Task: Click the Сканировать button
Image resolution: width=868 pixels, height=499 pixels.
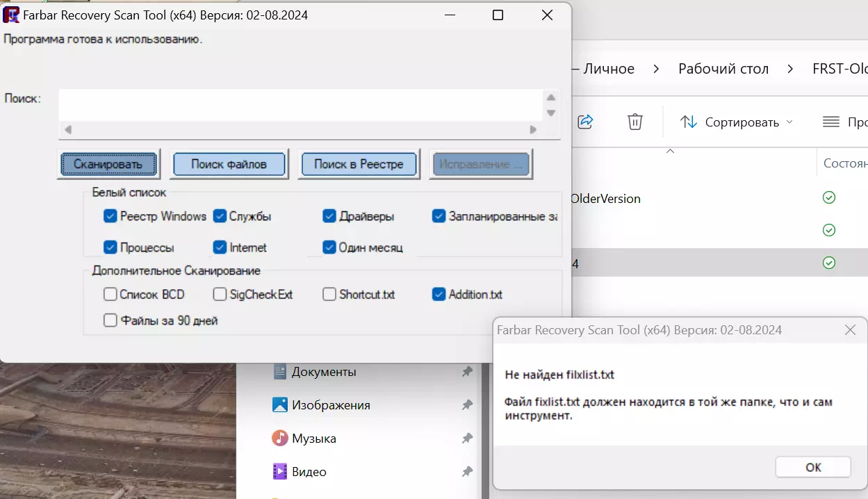Action: click(108, 165)
